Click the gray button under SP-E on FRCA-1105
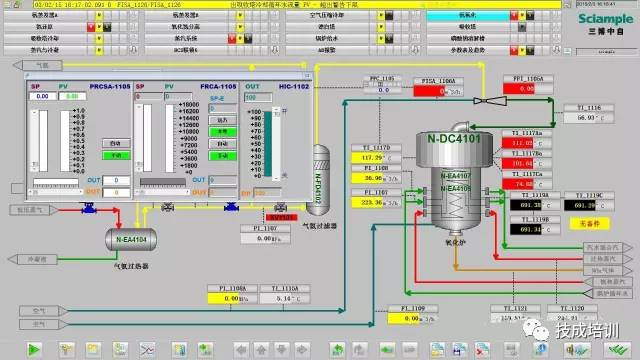This screenshot has height=360, width=640. point(222,120)
